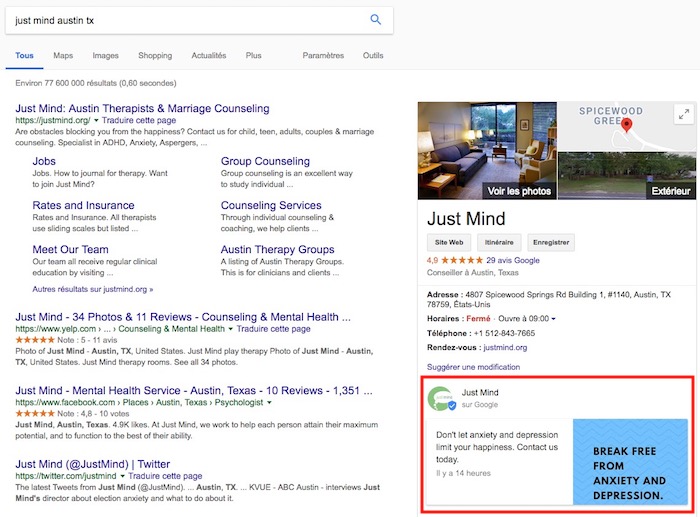Click the blue search magnifier icon
700x517 pixels.
pyautogui.click(x=376, y=20)
